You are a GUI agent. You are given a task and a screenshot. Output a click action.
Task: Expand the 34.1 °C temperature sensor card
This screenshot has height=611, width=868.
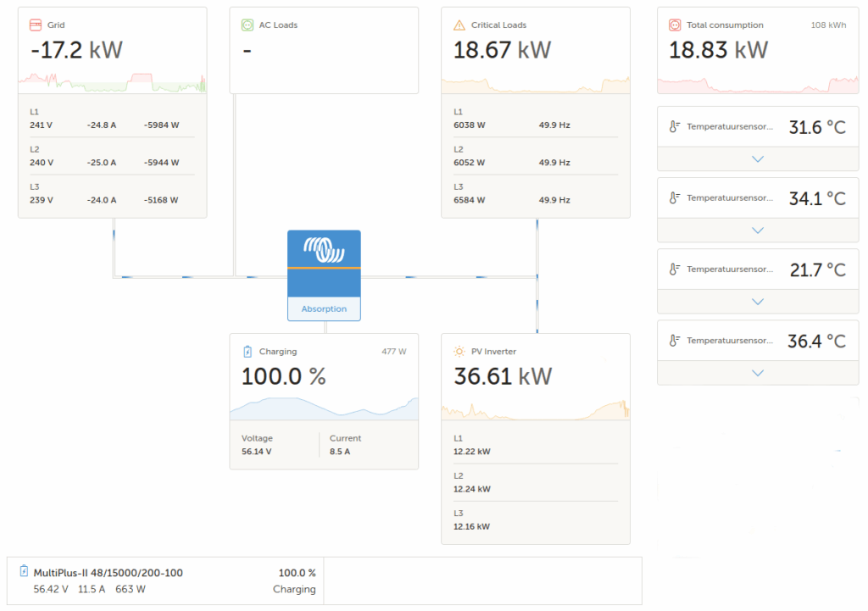[758, 230]
